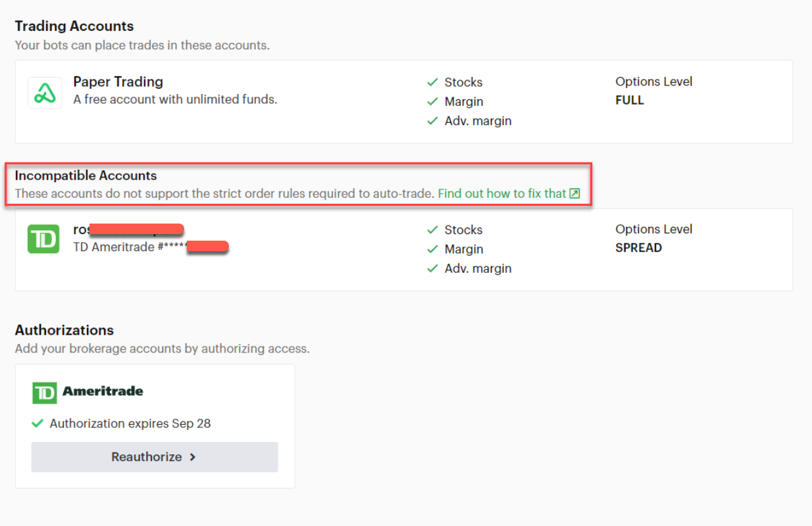Viewport: 812px width, 526px height.
Task: Click the SPREAD options level value
Action: tap(638, 248)
